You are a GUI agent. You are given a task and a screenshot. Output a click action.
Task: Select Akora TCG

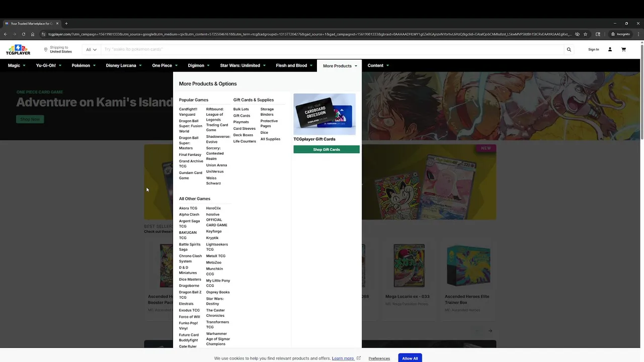click(188, 208)
